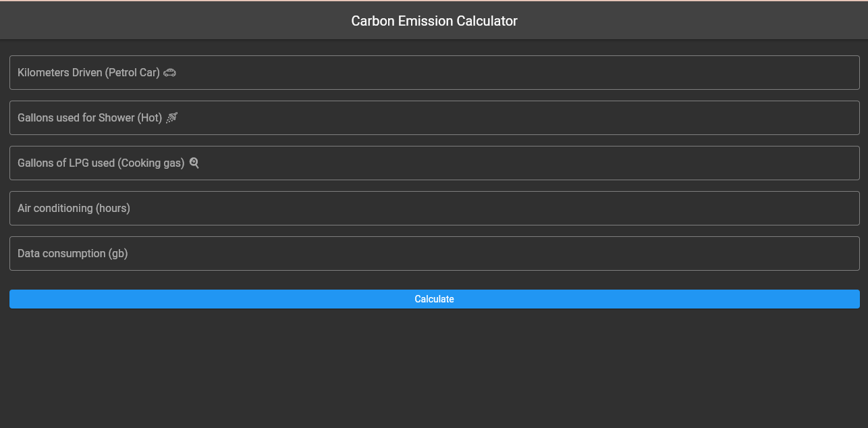Click the "Kilometers Driven (Petrol Car)" label text
The width and height of the screenshot is (868, 428).
coord(88,73)
